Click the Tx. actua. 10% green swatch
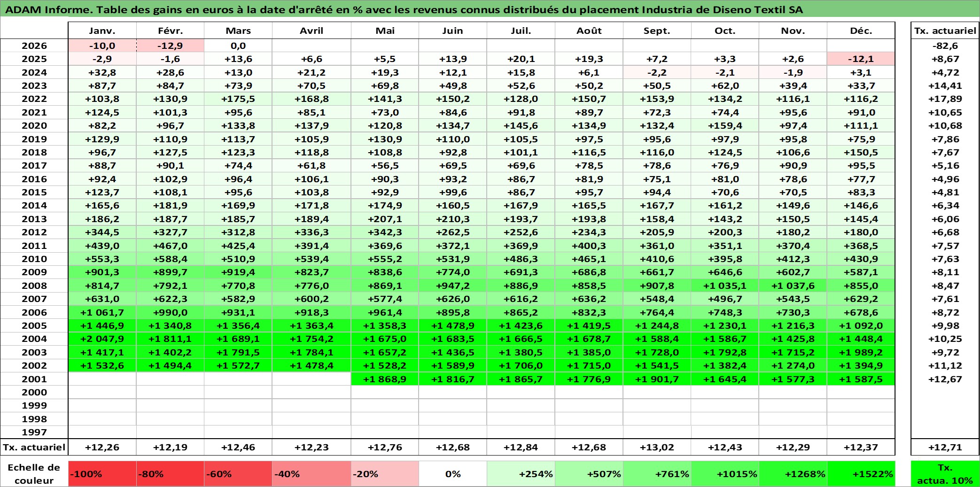Screen dimensions: 980x487 945,474
